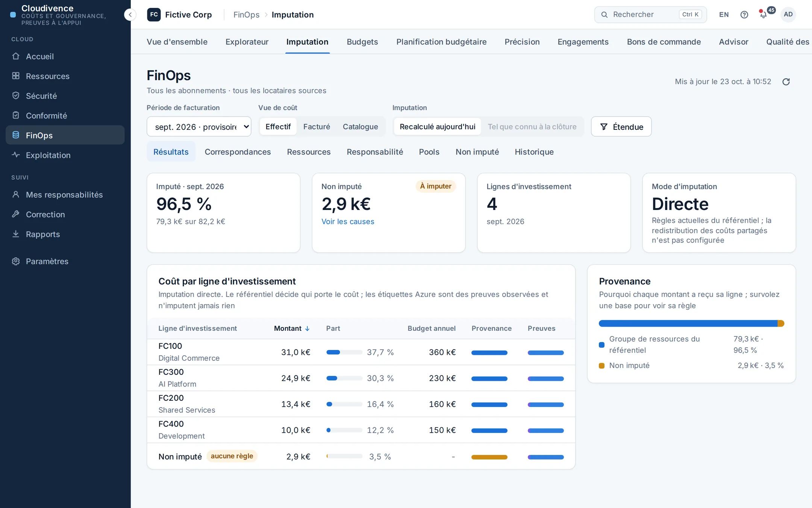The image size is (812, 508).
Task: Click the Rapports download icon
Action: tap(16, 234)
